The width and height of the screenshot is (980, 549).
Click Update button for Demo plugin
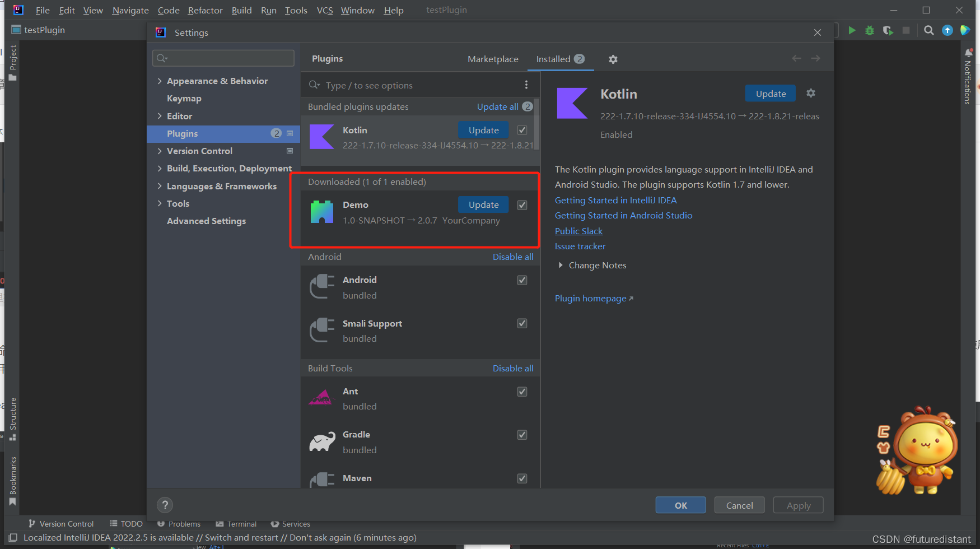tap(483, 204)
